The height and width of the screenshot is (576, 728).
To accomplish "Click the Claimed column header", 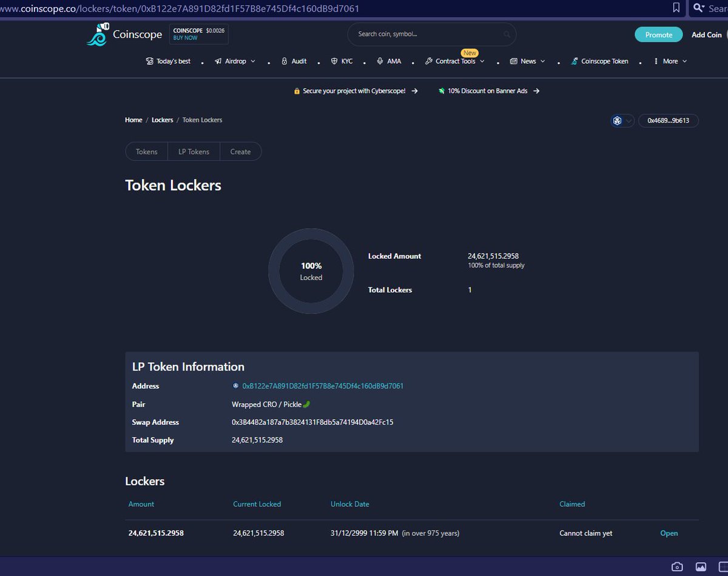I will [x=572, y=504].
